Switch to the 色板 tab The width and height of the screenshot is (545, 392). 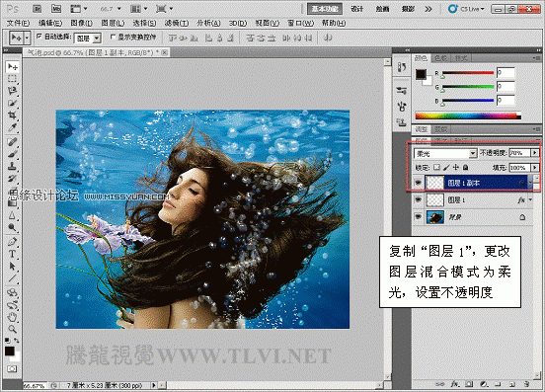pos(440,58)
